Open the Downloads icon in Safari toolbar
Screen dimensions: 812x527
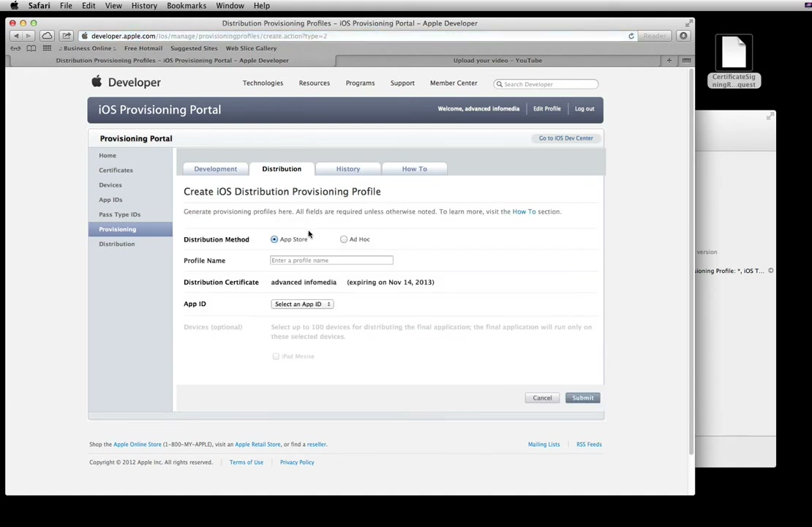coord(683,36)
